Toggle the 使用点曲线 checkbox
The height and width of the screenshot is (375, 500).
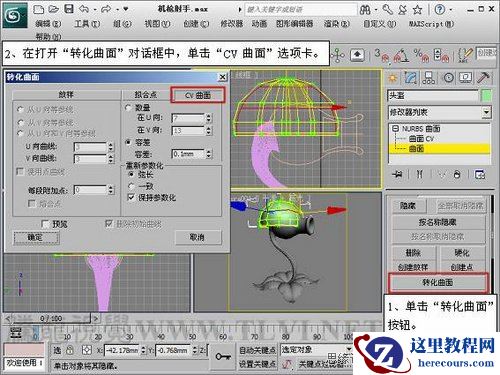[x=20, y=172]
